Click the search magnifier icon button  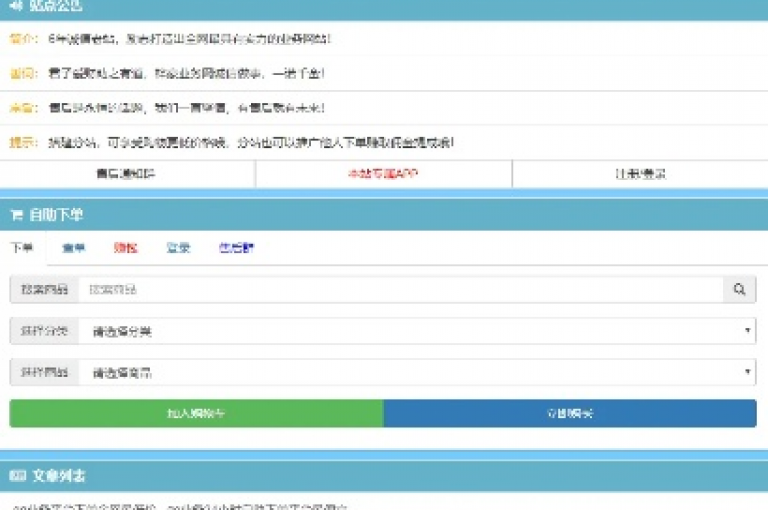tap(740, 290)
